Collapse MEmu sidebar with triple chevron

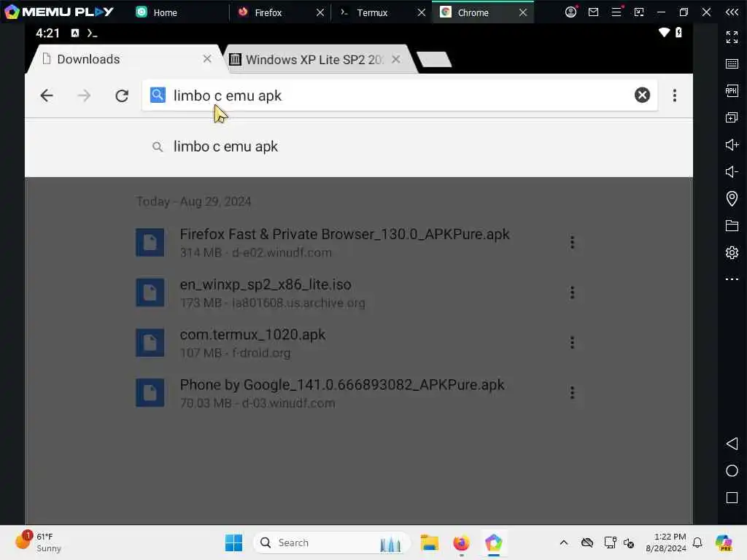tap(732, 12)
